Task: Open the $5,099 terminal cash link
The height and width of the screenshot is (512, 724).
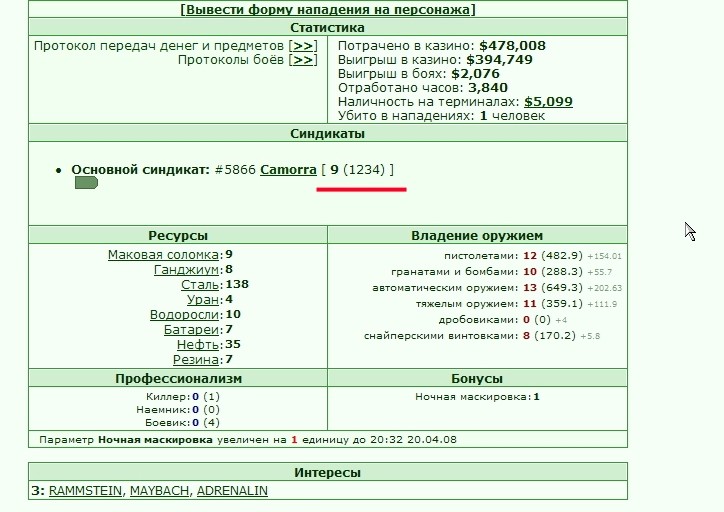Action: pyautogui.click(x=548, y=102)
